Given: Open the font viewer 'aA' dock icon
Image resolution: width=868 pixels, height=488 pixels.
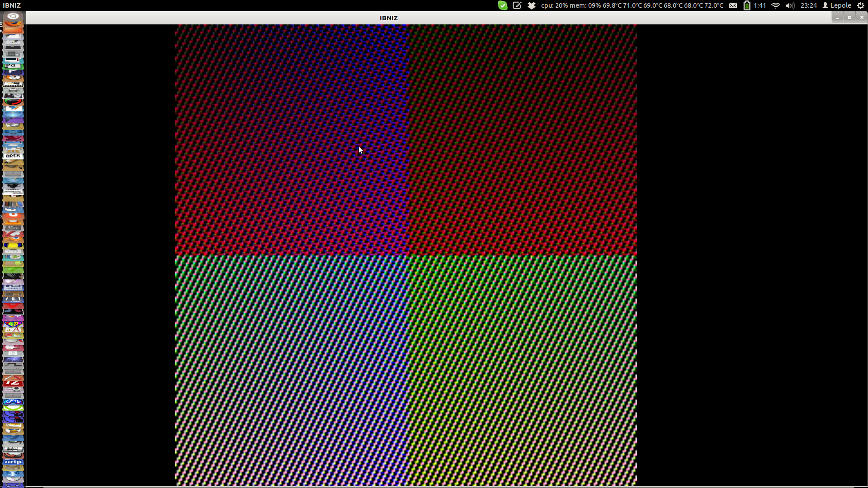Looking at the screenshot, I should click(13, 330).
